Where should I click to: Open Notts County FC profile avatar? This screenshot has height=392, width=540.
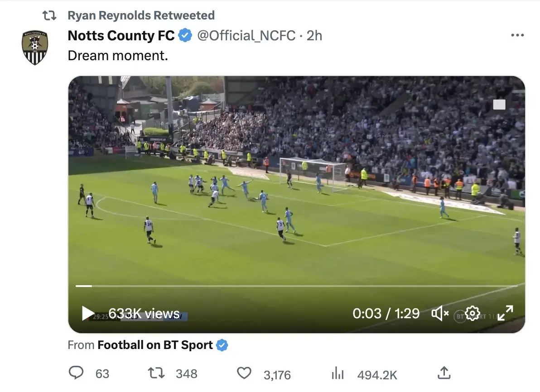pyautogui.click(x=35, y=47)
